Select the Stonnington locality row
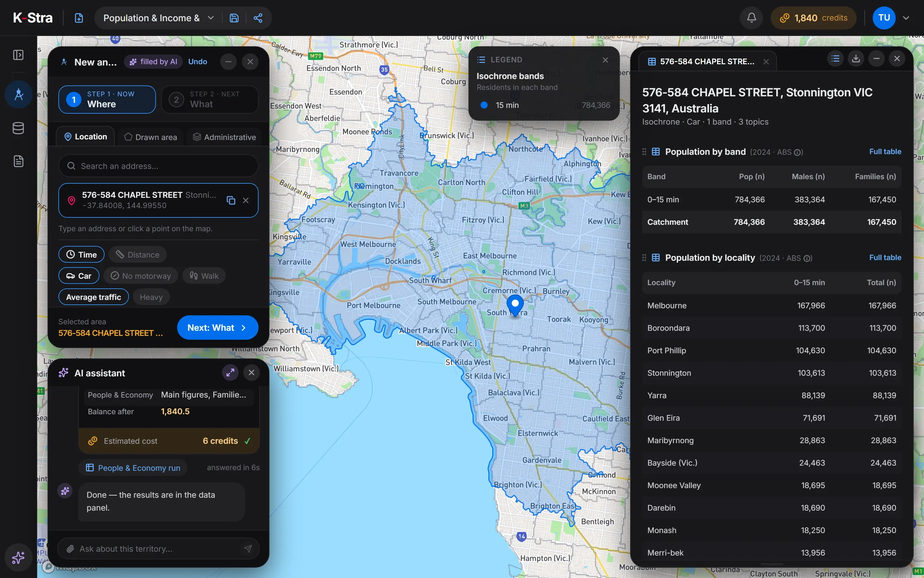 coord(771,373)
